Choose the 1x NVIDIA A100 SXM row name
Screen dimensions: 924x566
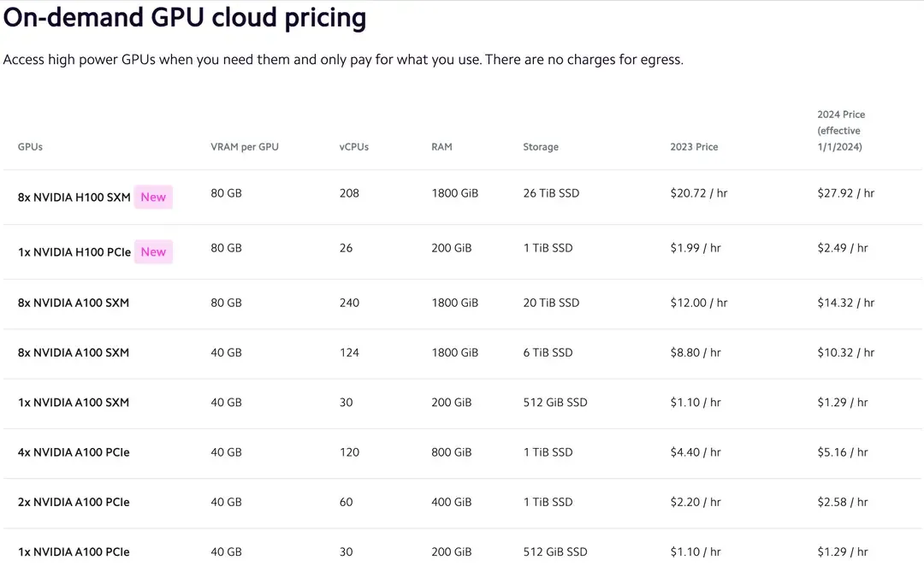[x=74, y=403]
